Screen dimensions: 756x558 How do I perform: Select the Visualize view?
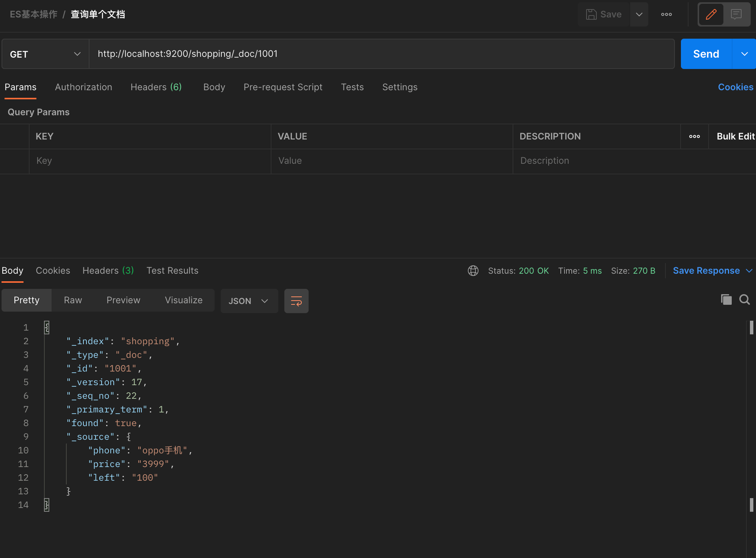pyautogui.click(x=184, y=300)
